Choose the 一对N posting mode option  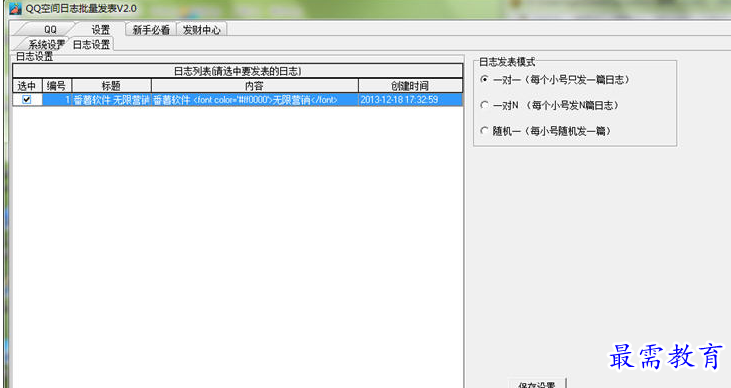pos(484,105)
